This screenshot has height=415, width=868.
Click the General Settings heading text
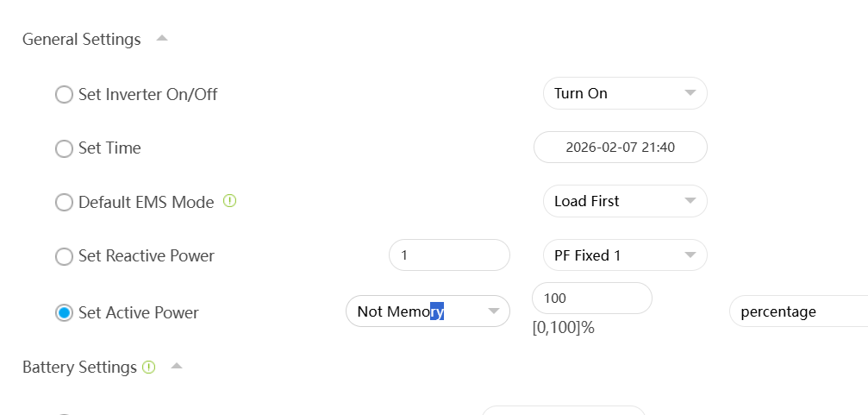81,39
